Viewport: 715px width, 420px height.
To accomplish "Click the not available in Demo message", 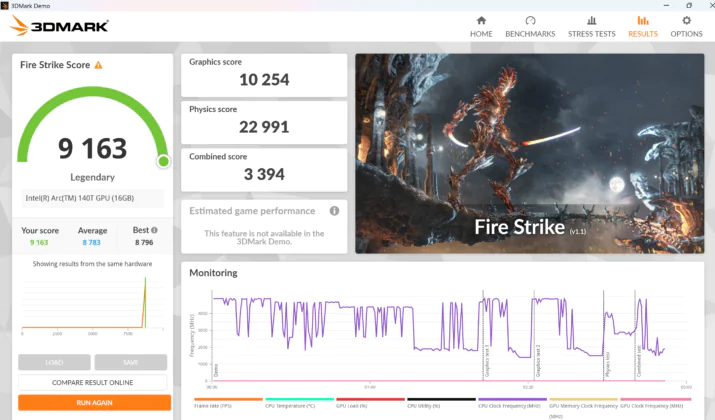I will coord(264,237).
